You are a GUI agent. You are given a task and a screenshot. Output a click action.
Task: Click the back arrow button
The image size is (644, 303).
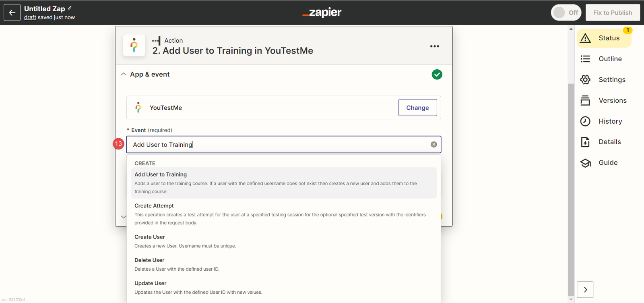click(x=12, y=12)
